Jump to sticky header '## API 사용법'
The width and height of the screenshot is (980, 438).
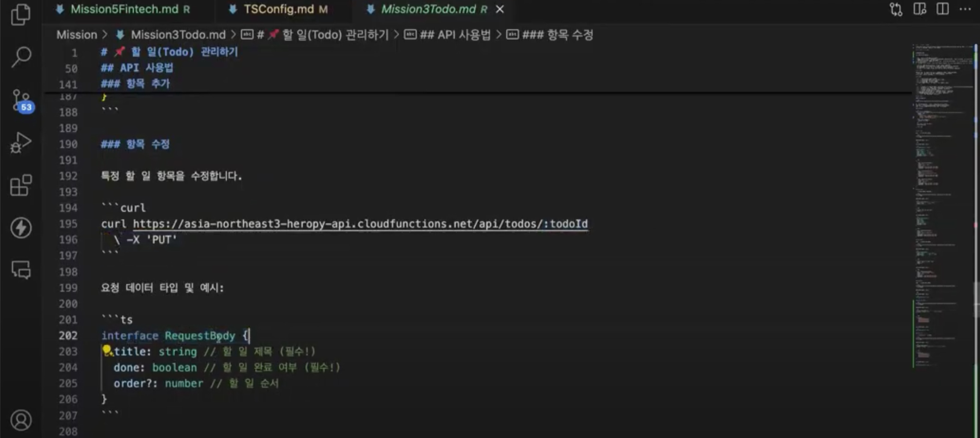137,68
